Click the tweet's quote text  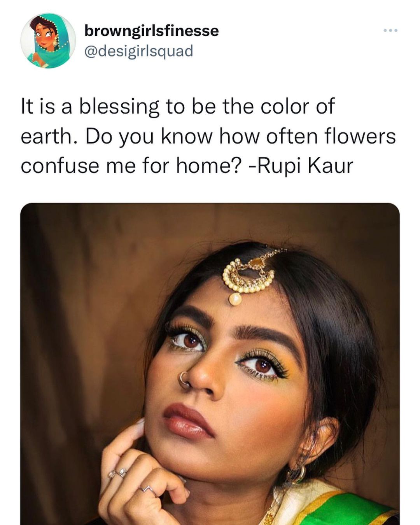coord(208,136)
